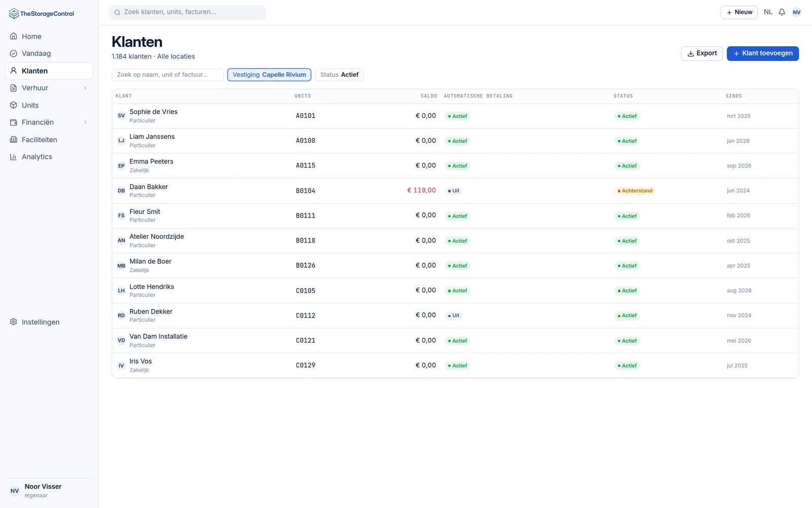
Task: Focus the Zoek op naam filter field
Action: (167, 75)
